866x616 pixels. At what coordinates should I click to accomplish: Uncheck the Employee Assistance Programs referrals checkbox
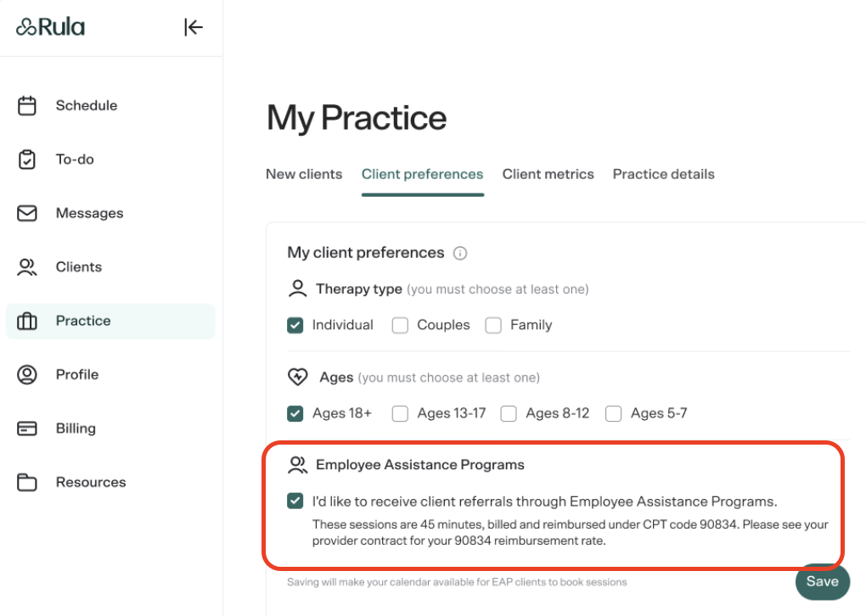295,501
